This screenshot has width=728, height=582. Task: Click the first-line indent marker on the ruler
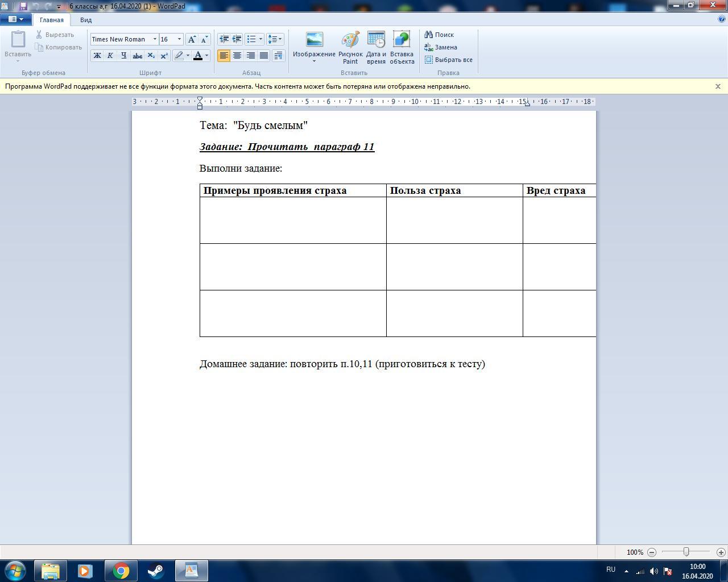click(200, 99)
